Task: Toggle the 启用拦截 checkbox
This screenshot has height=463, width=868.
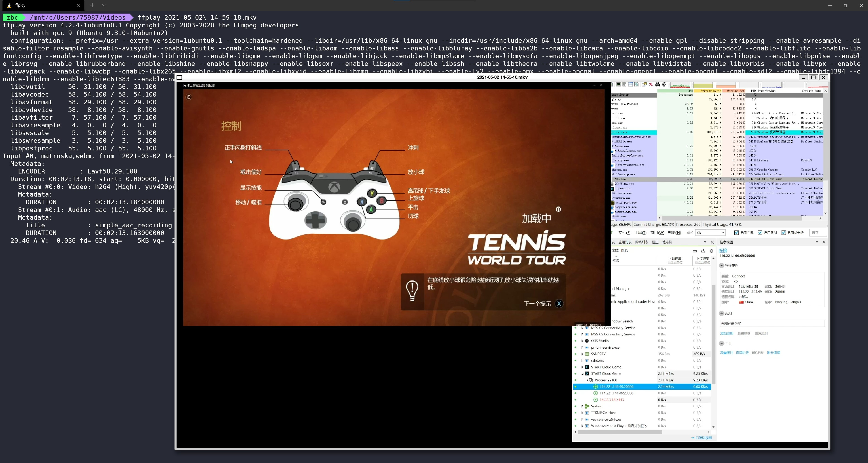Action: (x=736, y=233)
